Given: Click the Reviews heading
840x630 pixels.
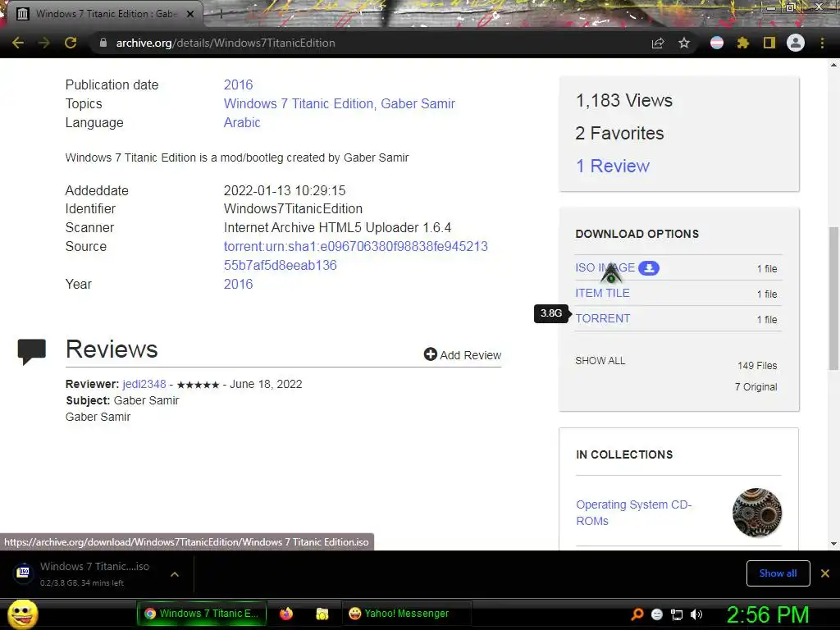Looking at the screenshot, I should click(112, 349).
